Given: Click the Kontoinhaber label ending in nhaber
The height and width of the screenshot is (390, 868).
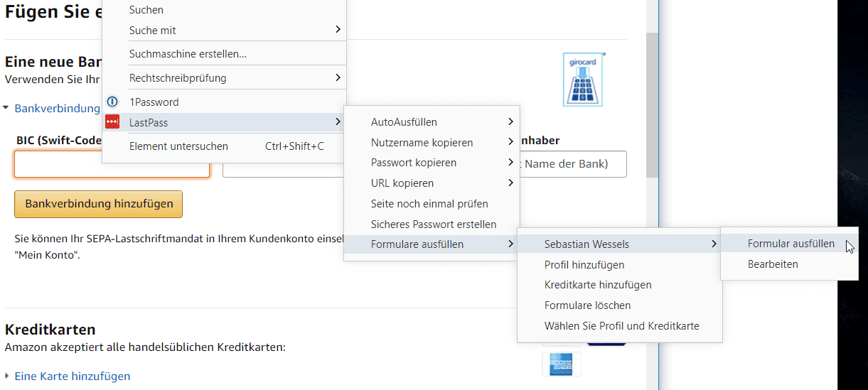Looking at the screenshot, I should [x=540, y=141].
